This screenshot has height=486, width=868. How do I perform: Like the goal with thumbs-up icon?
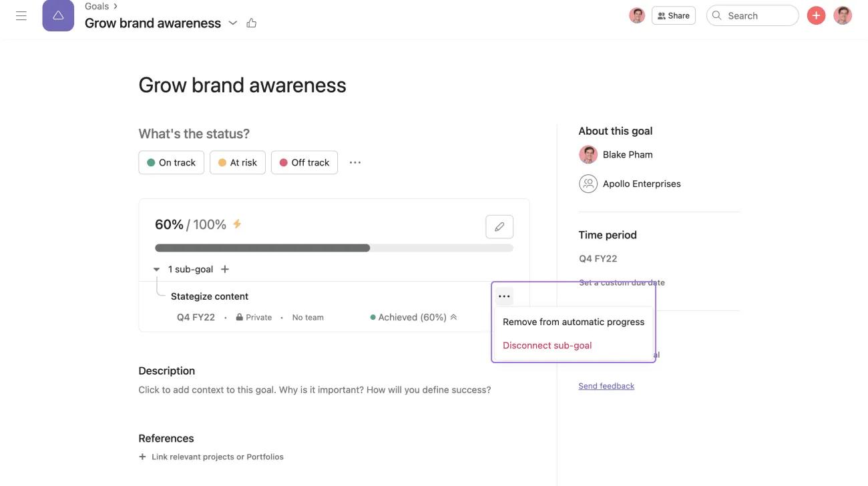(x=252, y=23)
